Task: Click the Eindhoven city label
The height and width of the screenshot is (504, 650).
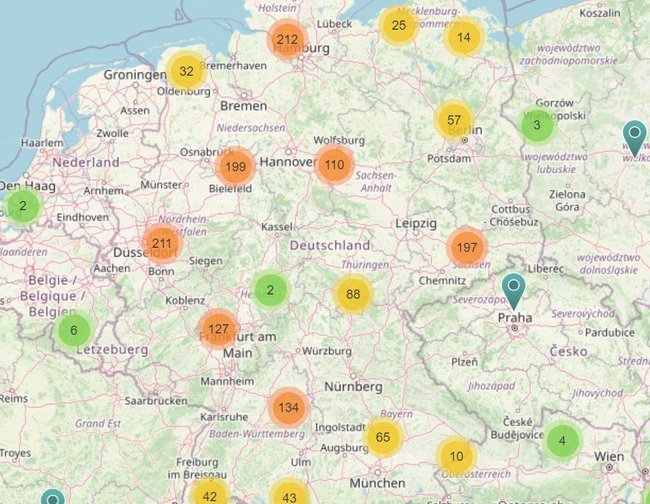Action: pyautogui.click(x=82, y=217)
